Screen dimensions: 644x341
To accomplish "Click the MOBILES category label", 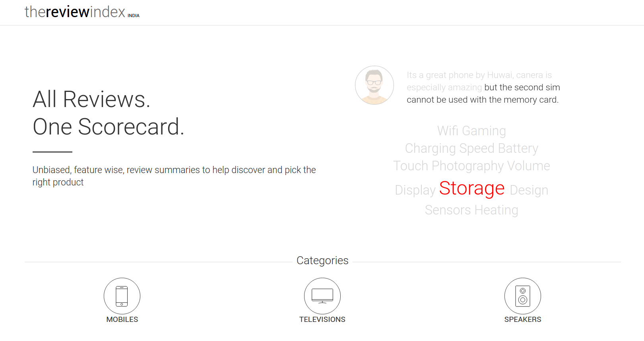I will click(122, 320).
